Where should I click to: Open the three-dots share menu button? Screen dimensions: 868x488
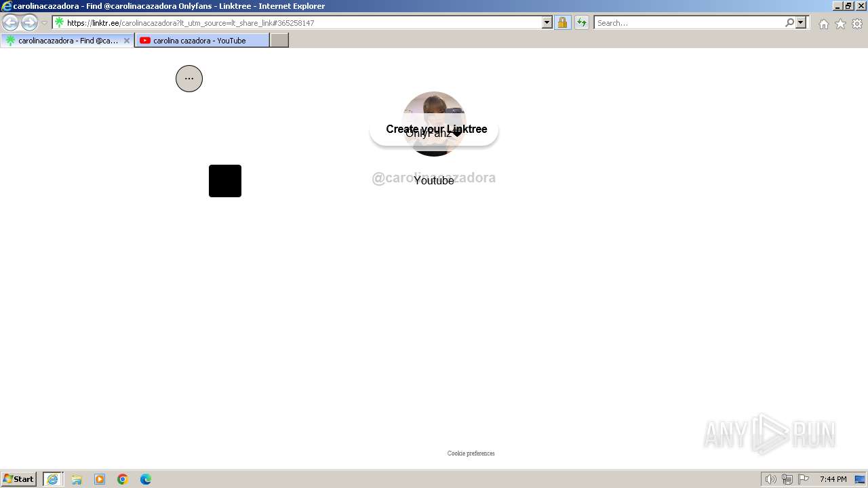189,79
